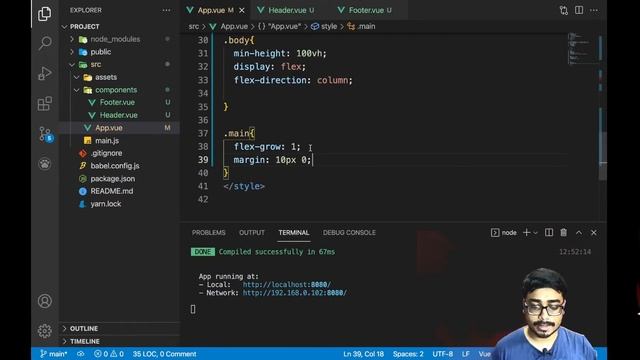The height and width of the screenshot is (360, 640).
Task: Collapse the src folder
Action: point(96,64)
